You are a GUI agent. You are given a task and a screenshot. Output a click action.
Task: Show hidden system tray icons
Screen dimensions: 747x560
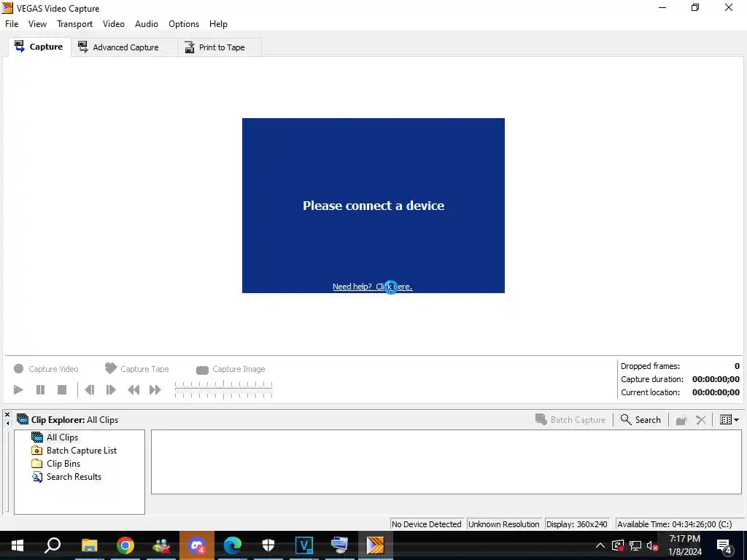(600, 545)
